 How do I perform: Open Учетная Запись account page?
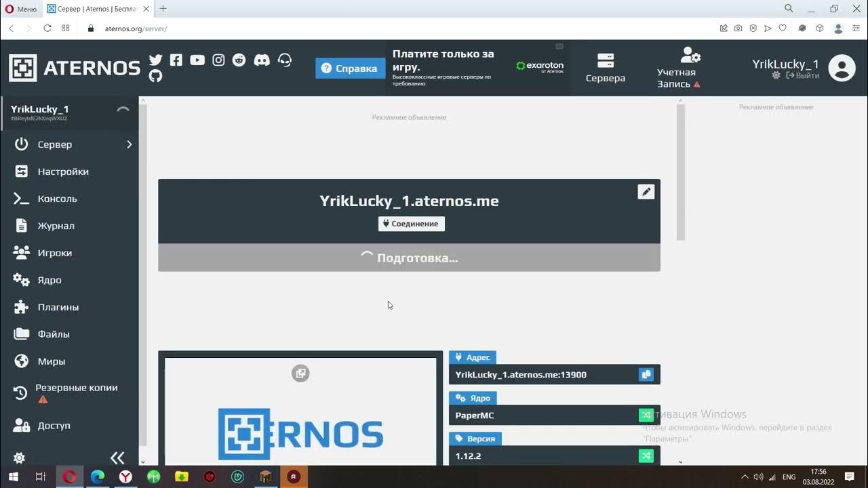pos(679,68)
